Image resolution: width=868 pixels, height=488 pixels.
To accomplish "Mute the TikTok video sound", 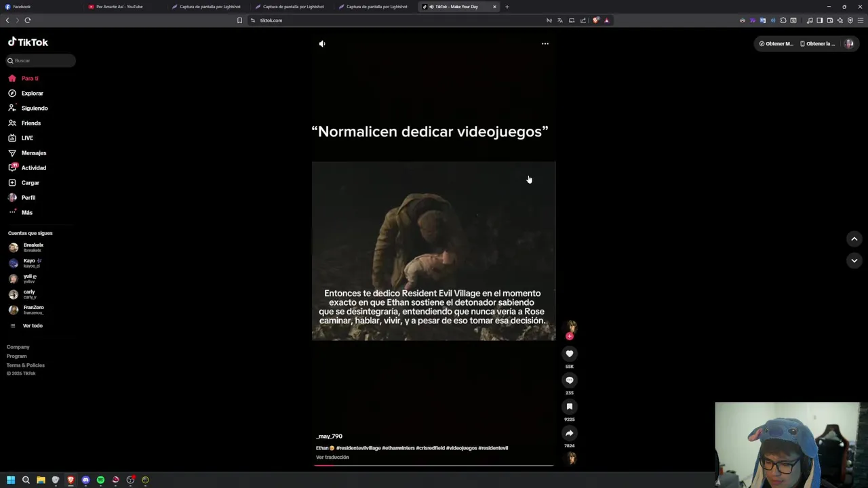I will (322, 43).
